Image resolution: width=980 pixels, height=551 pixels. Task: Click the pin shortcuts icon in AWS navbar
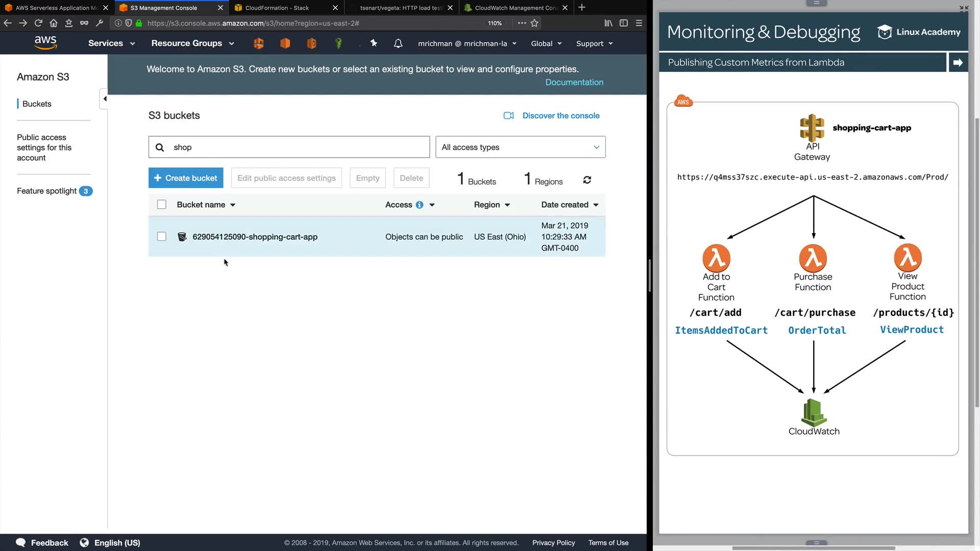(374, 43)
